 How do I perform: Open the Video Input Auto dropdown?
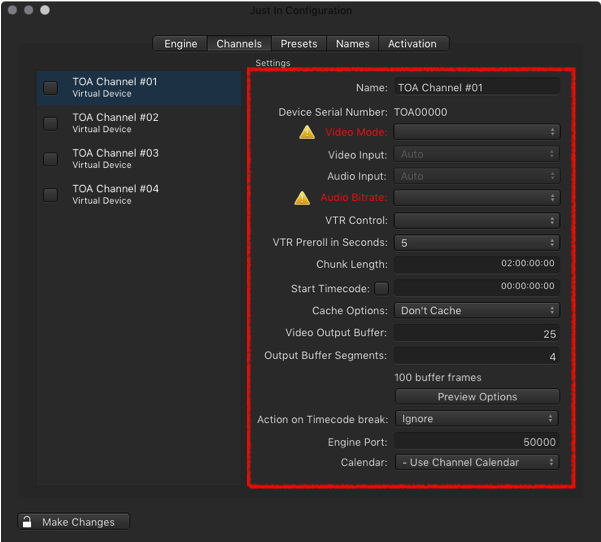click(x=477, y=154)
